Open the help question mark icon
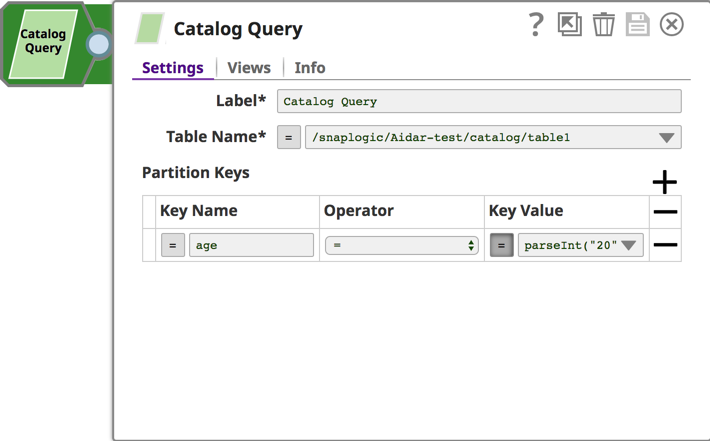The height and width of the screenshot is (441, 710). pos(536,25)
